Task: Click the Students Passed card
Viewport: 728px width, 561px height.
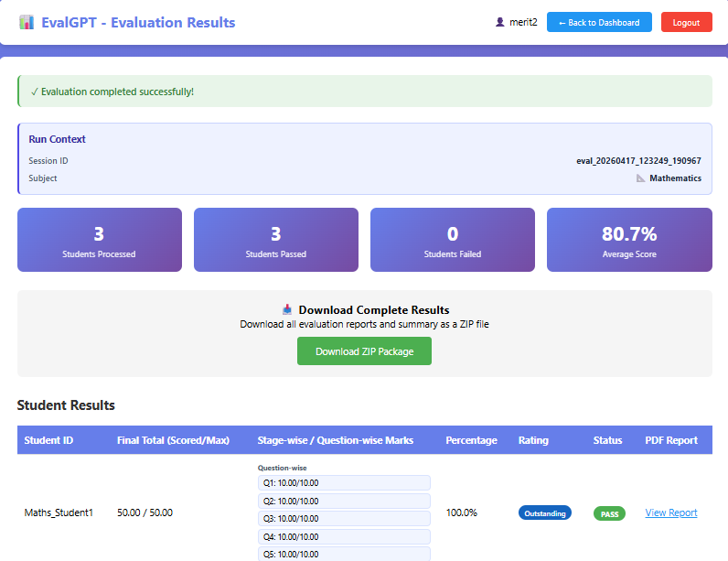Action: (x=276, y=240)
